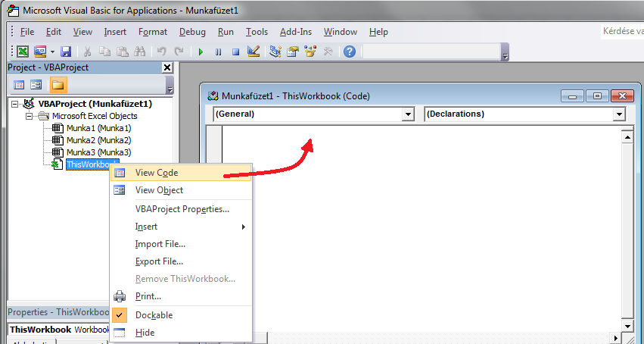Select Munka1 (Munka1) sheet

tap(98, 128)
